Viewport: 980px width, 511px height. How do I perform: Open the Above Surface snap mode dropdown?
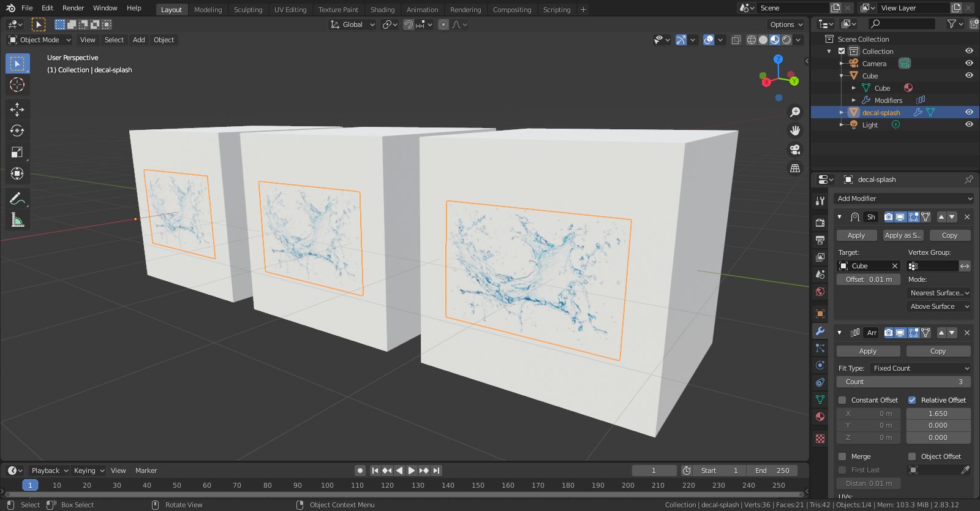(939, 306)
